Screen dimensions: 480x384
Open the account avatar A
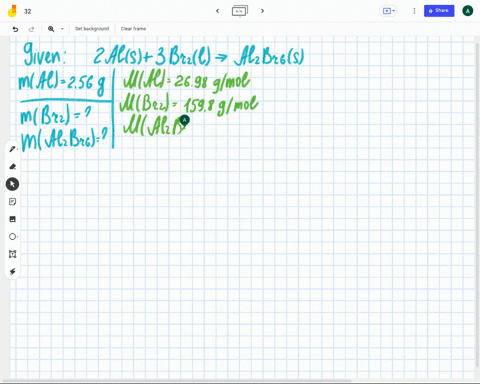(x=467, y=11)
